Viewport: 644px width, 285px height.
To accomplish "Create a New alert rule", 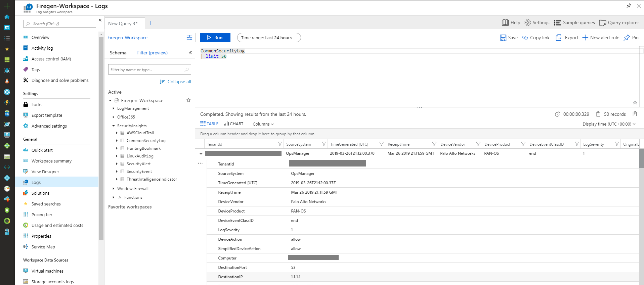I will click(601, 38).
